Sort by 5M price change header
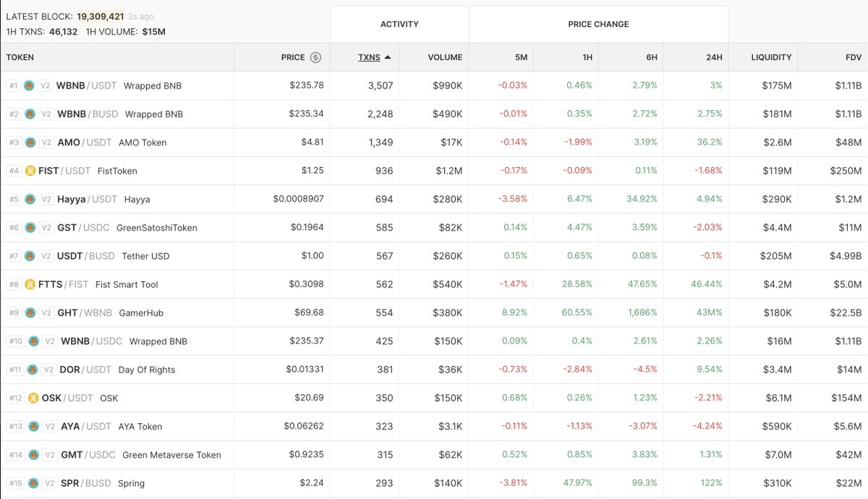 [x=520, y=57]
